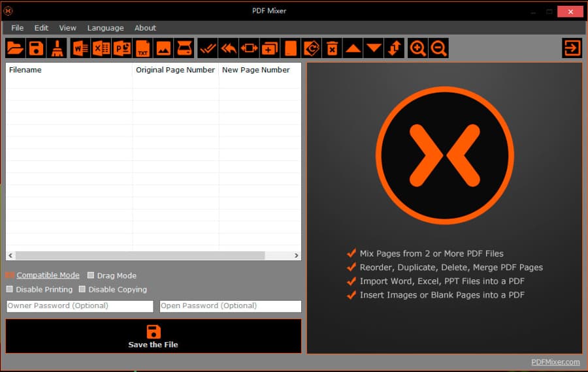588x372 pixels.
Task: Zoom out of the preview
Action: [438, 48]
